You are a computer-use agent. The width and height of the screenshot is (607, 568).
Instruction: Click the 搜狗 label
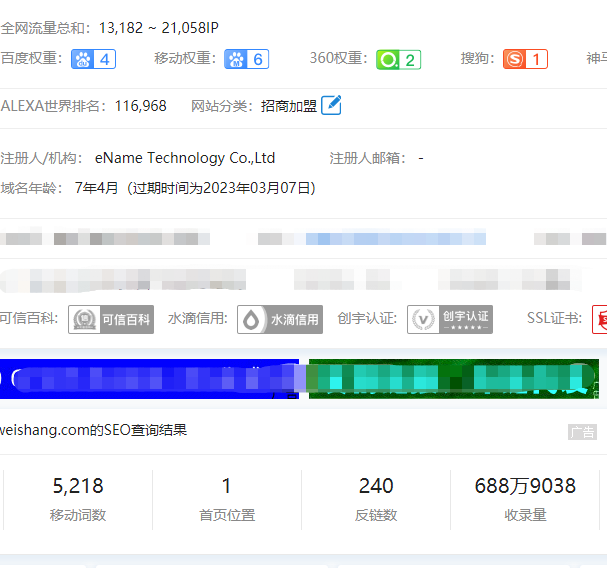[x=477, y=58]
